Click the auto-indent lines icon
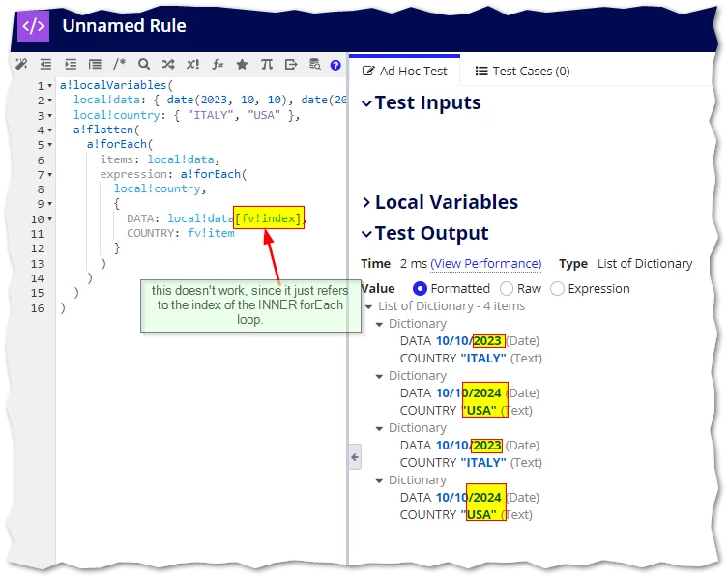Screen dimensions: 728x579 click(x=95, y=64)
